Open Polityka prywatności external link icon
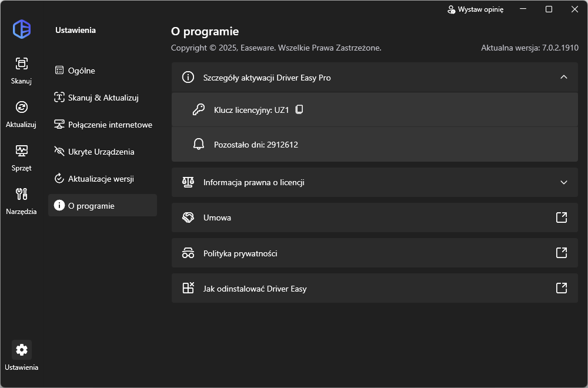Image resolution: width=588 pixels, height=388 pixels. tap(562, 253)
